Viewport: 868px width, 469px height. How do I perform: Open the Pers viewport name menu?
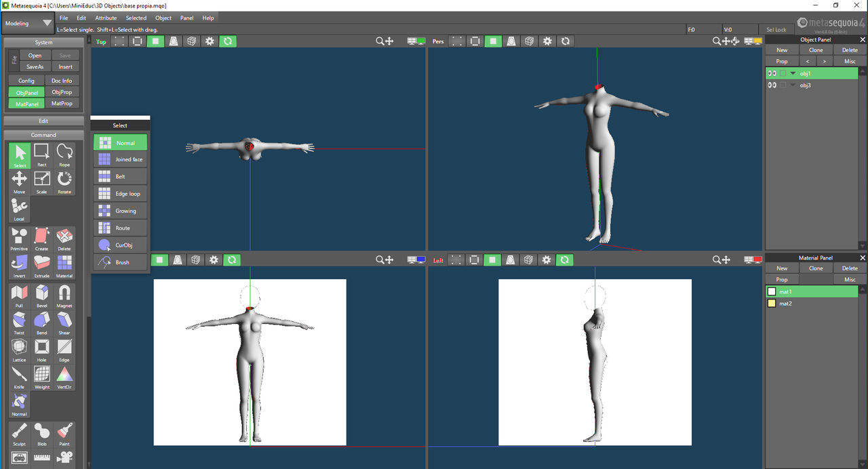[x=438, y=41]
